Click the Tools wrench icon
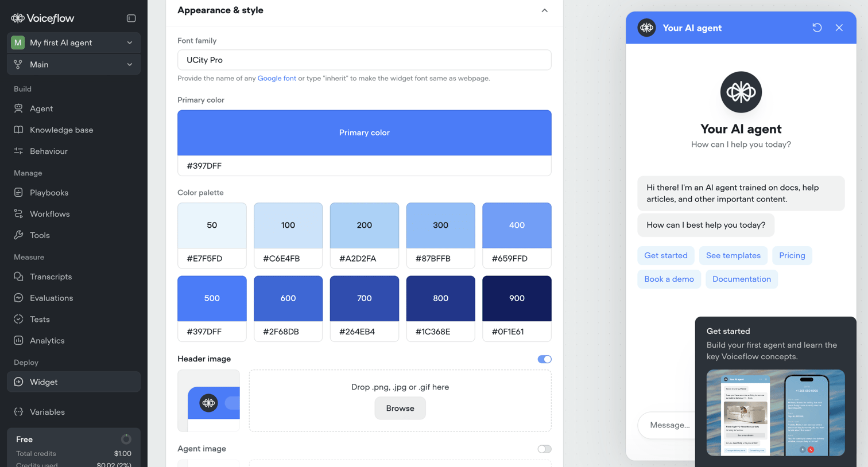 18,235
